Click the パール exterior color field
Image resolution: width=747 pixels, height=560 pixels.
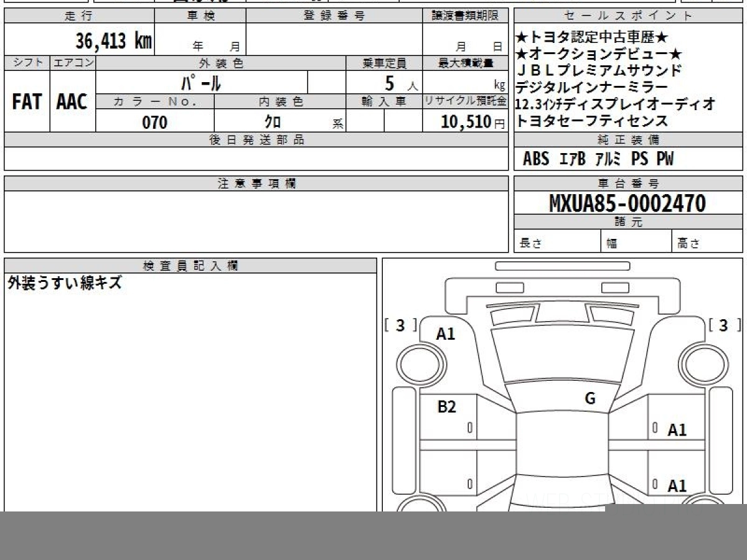201,82
